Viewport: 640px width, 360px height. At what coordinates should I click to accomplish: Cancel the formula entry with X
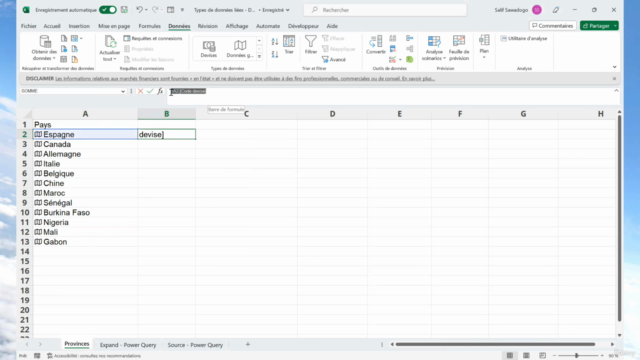coord(140,91)
